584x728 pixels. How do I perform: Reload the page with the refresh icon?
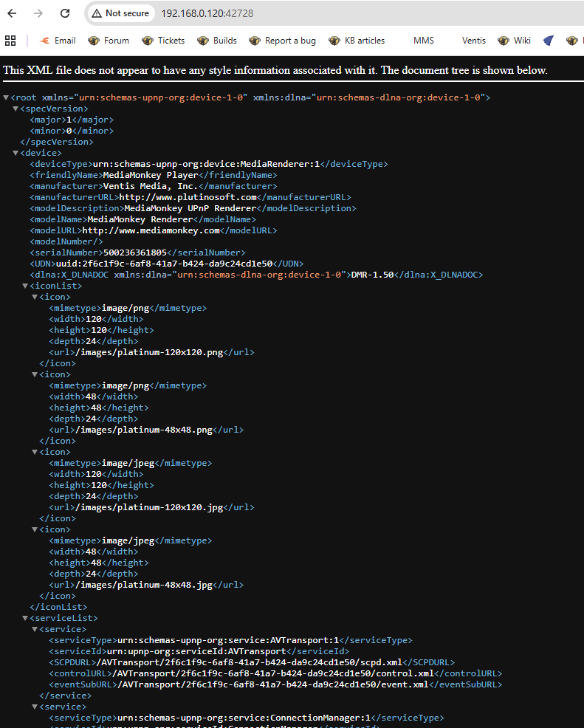(x=65, y=13)
